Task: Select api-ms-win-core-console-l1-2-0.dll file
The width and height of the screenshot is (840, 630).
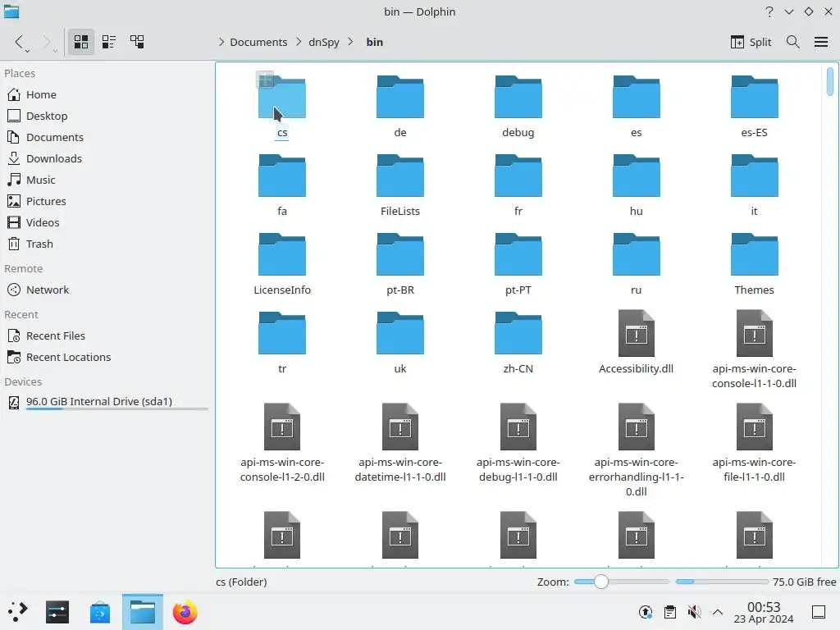Action: (282, 442)
